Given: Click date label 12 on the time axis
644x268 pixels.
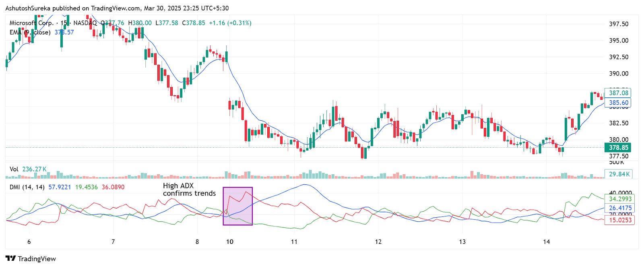Looking at the screenshot, I should (x=378, y=242).
